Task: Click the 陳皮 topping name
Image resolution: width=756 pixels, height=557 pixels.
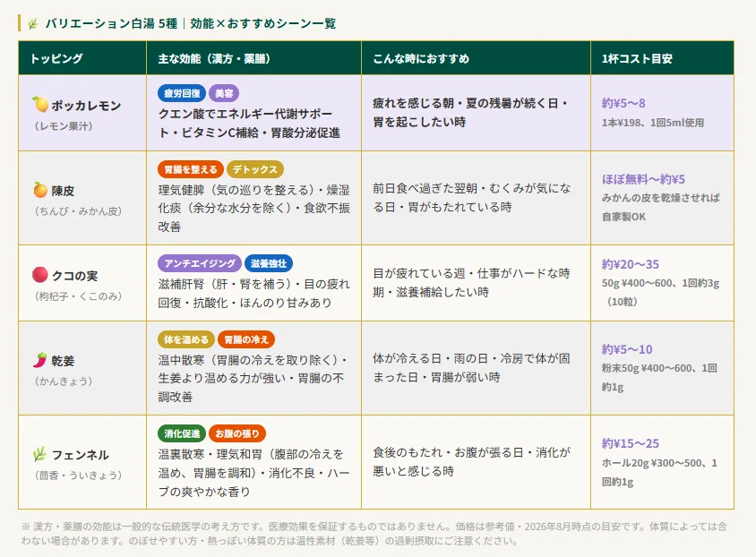Action: click(64, 191)
